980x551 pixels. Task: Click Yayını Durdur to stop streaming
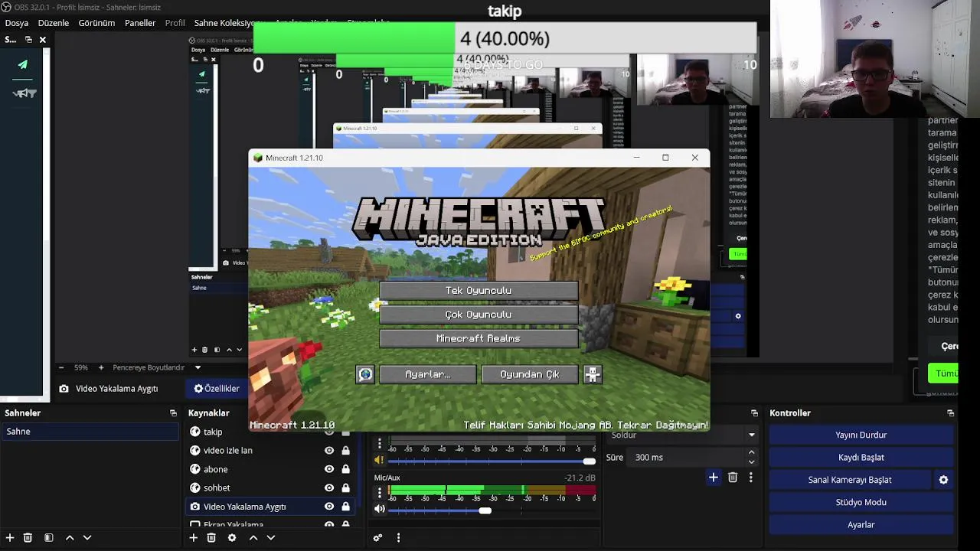point(861,435)
